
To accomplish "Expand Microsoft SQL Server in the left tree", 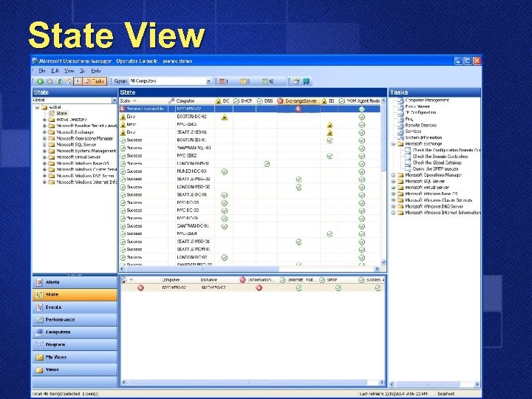I will [x=44, y=145].
